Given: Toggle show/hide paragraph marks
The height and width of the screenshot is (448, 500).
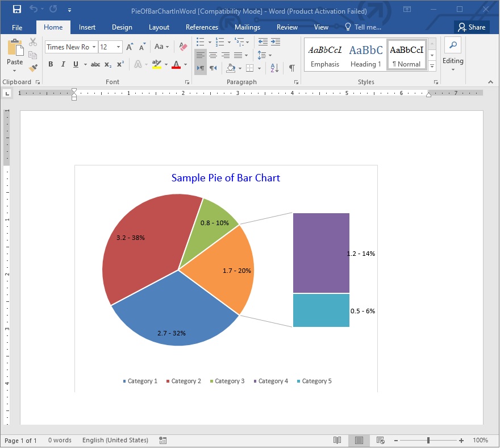Looking at the screenshot, I should tap(291, 68).
